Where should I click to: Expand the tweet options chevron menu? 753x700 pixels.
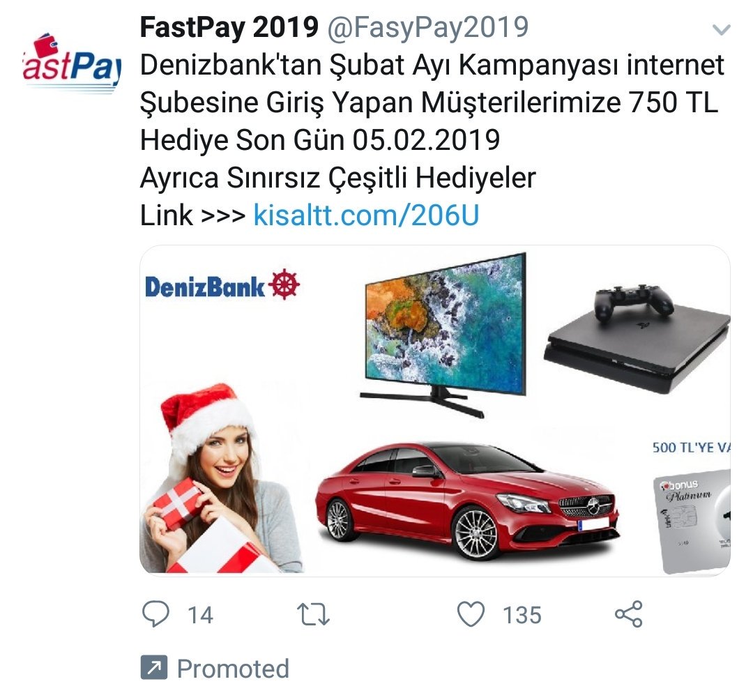[721, 31]
